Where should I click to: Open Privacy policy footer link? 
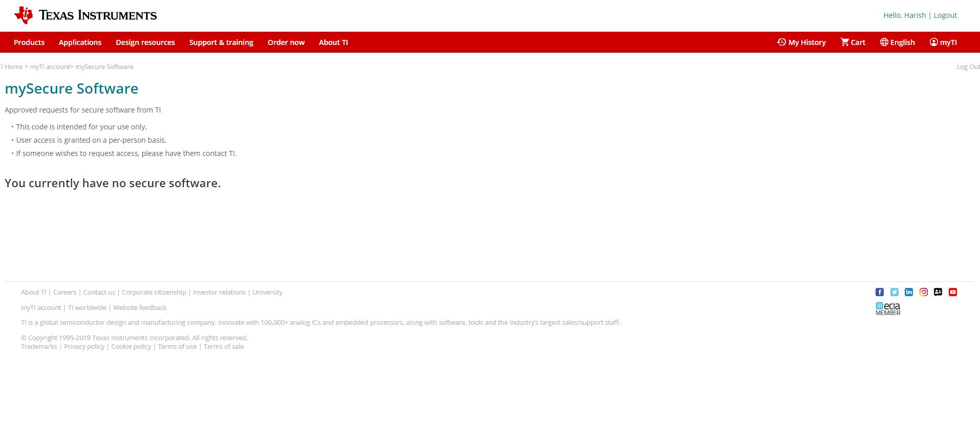click(84, 347)
